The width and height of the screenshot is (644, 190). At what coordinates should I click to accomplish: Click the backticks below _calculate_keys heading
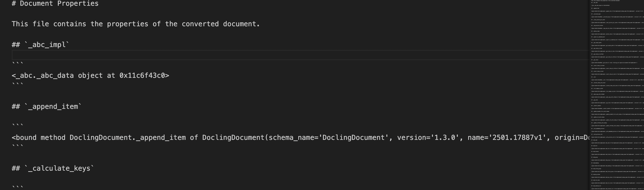(x=17, y=187)
